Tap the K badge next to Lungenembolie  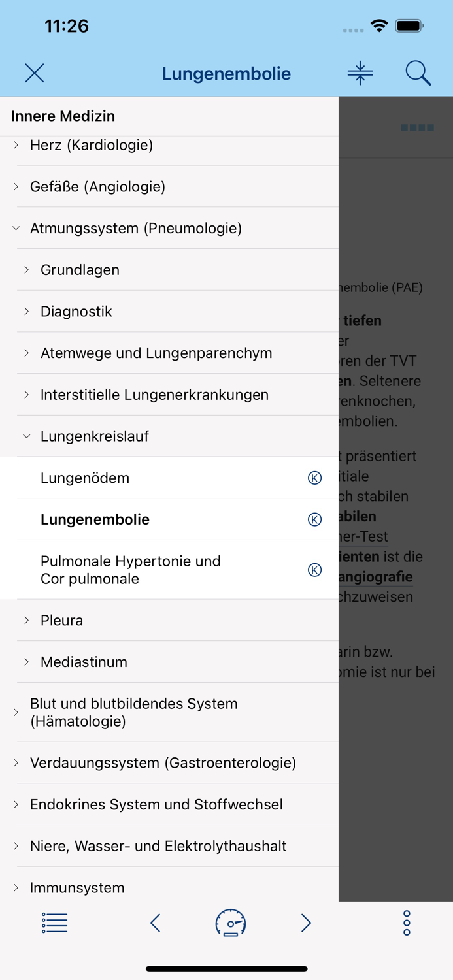click(315, 519)
